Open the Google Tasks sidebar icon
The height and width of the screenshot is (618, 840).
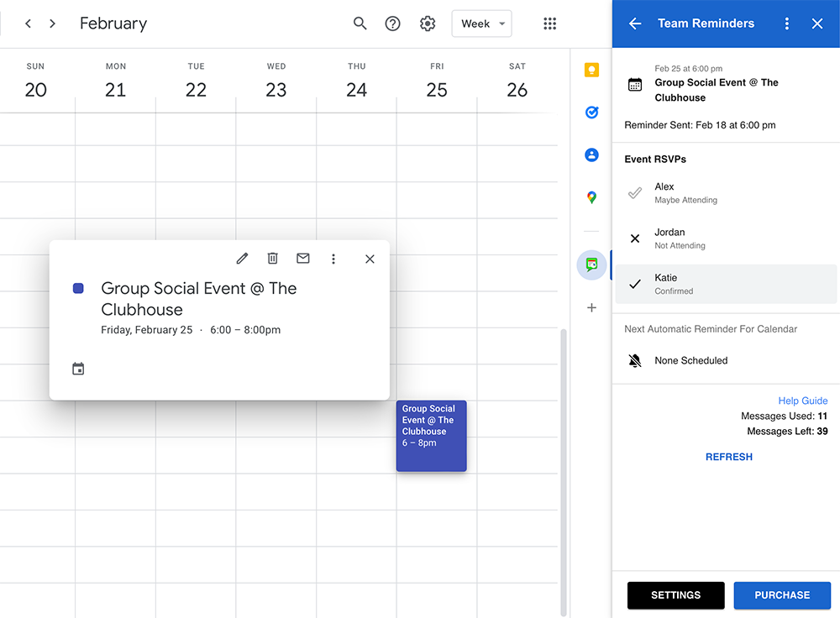[591, 112]
